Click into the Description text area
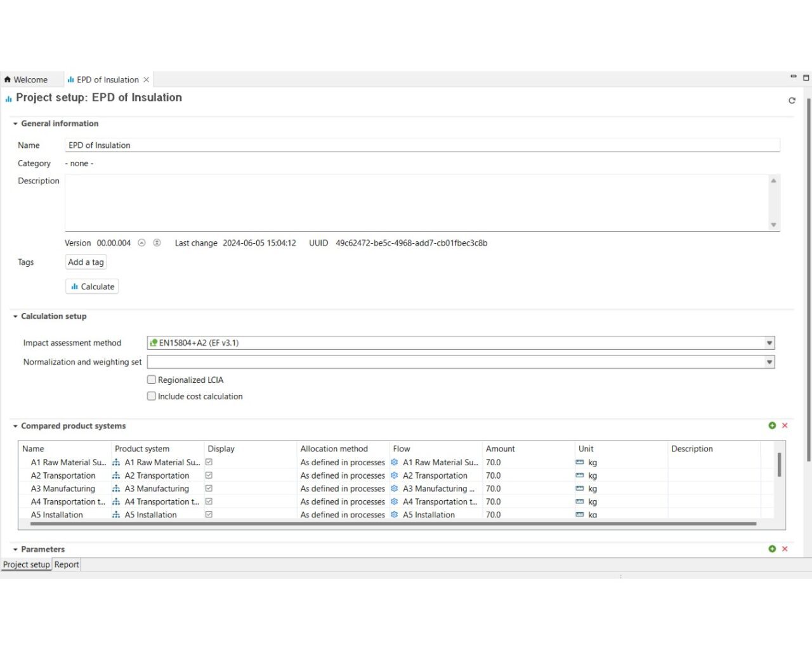The height and width of the screenshot is (650, 812). [x=416, y=202]
